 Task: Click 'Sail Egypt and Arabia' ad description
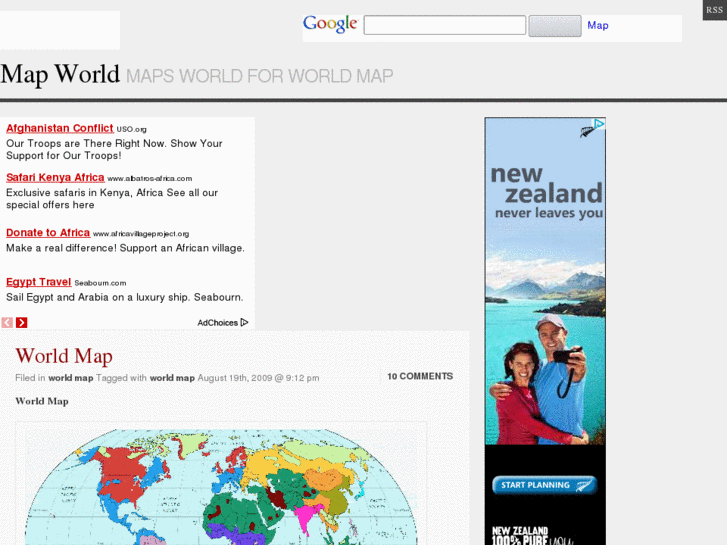(x=124, y=297)
